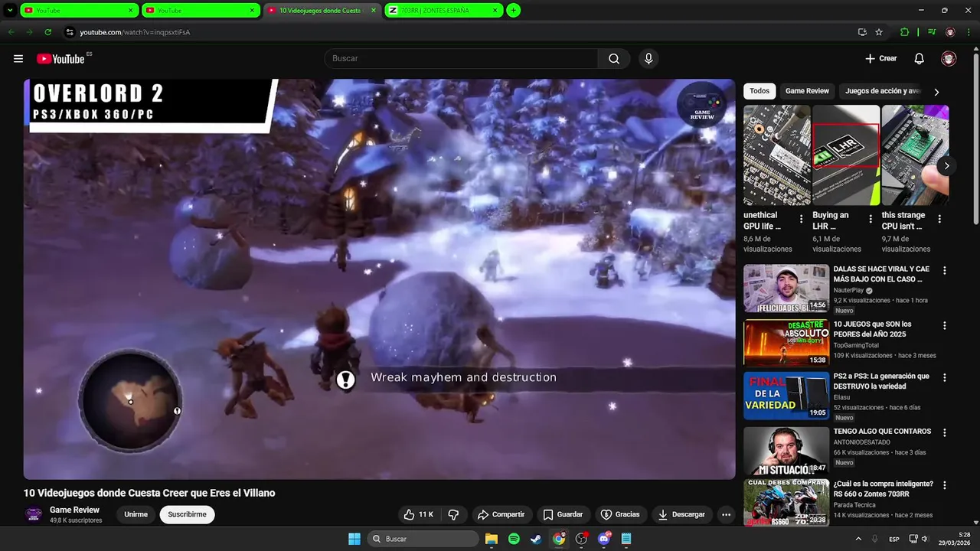Open options for this strange CPU Short
The height and width of the screenshot is (551, 980).
(x=939, y=219)
